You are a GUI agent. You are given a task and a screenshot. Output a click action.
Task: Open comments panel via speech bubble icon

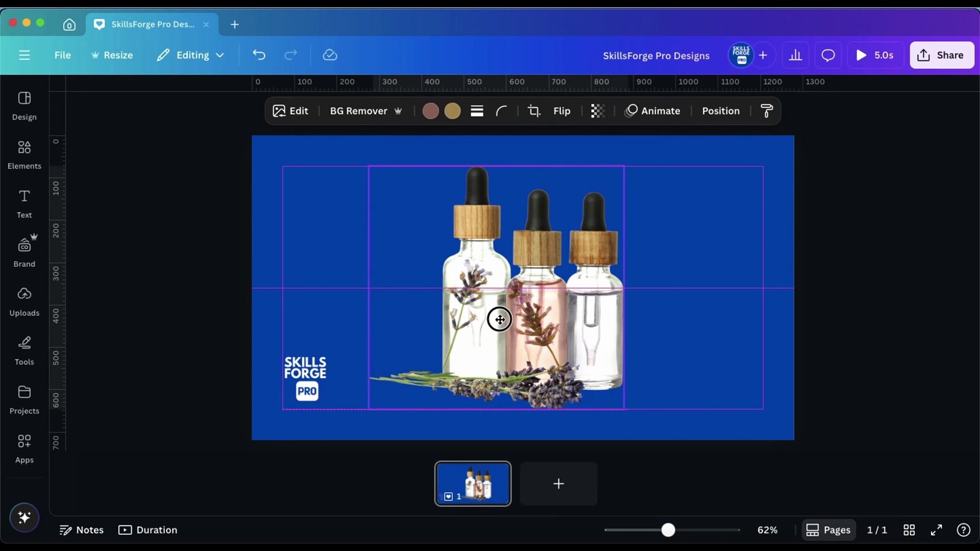tap(827, 55)
